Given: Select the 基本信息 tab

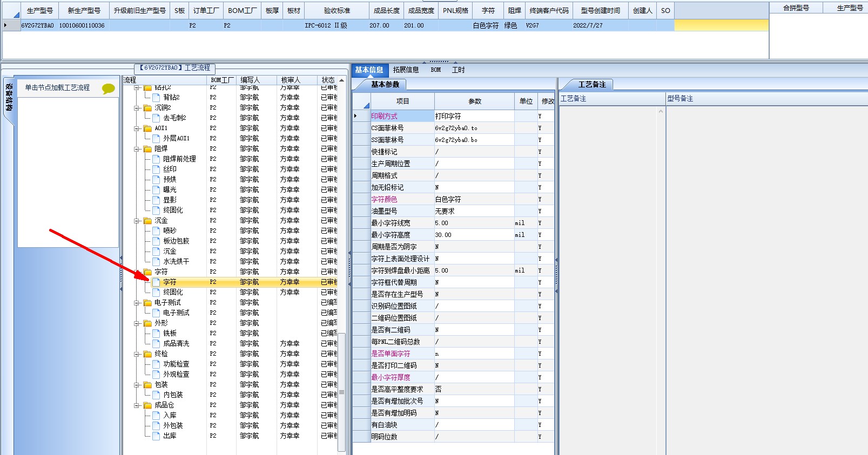Looking at the screenshot, I should coord(369,70).
